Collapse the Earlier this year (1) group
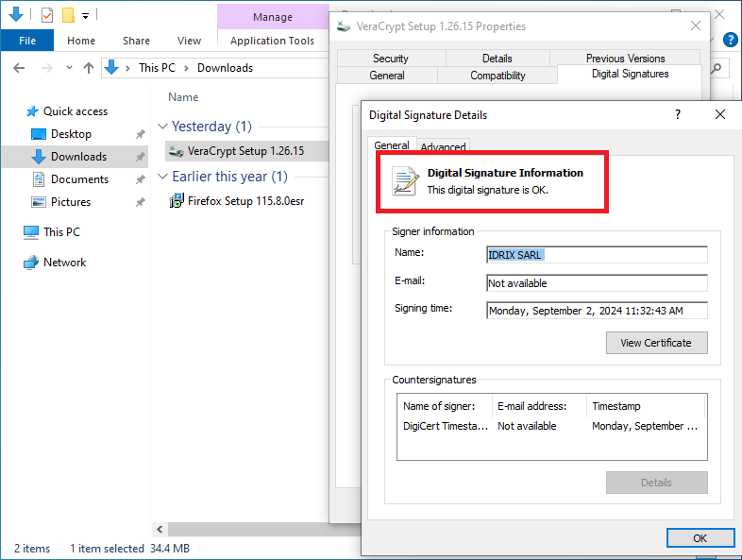 click(162, 177)
